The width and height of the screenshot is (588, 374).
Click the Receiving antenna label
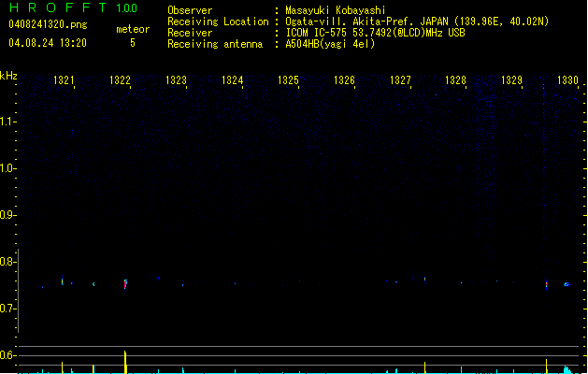pyautogui.click(x=215, y=44)
